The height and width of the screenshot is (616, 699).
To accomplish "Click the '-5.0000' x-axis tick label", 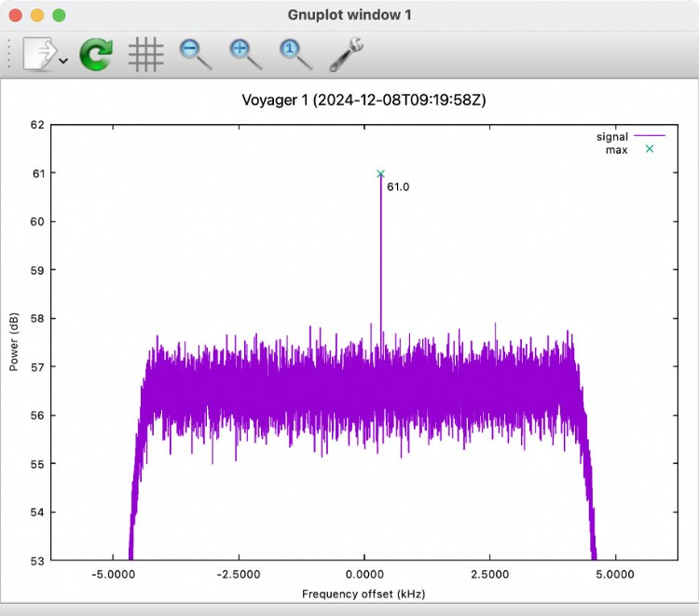I will tap(113, 574).
